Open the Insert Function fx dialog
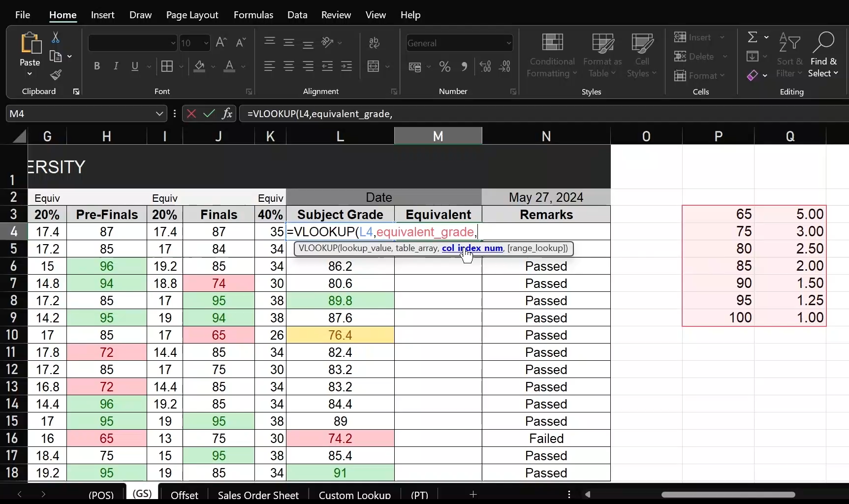The image size is (849, 504). [x=227, y=114]
